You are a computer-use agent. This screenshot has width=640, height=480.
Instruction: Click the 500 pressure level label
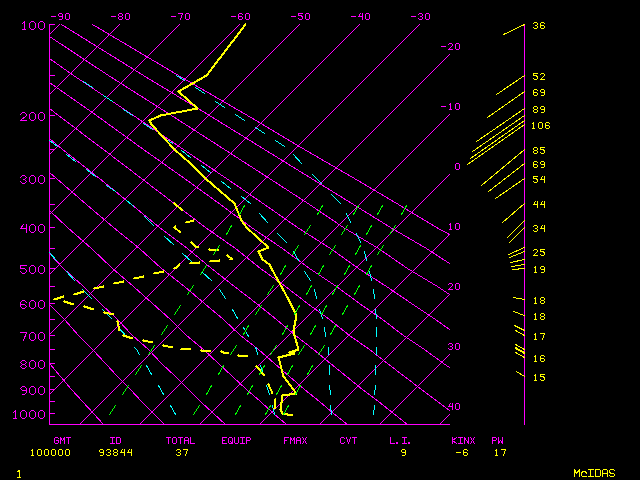click(33, 270)
